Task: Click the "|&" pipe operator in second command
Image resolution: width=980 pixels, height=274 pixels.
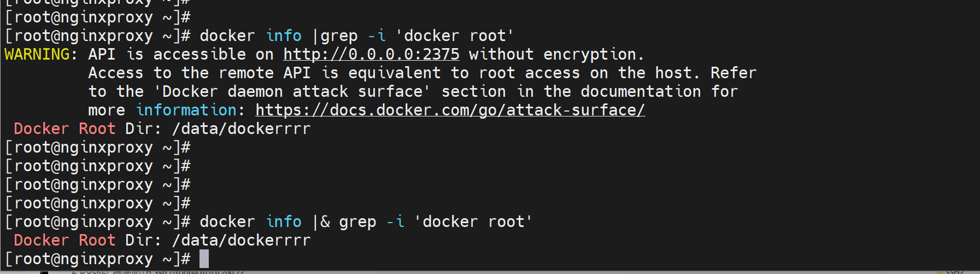Action: click(321, 222)
